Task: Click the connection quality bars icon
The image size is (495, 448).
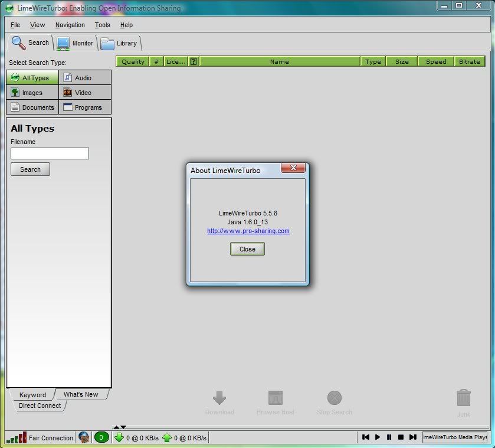Action: [17, 437]
